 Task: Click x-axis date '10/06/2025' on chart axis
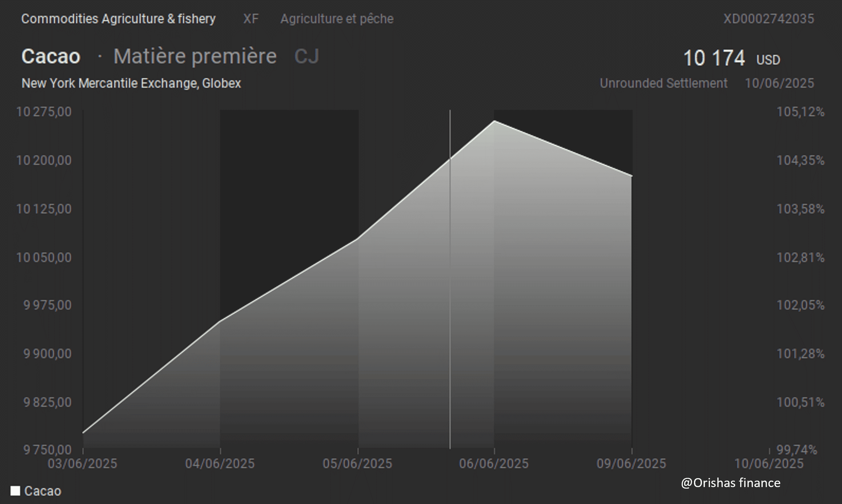(x=769, y=464)
